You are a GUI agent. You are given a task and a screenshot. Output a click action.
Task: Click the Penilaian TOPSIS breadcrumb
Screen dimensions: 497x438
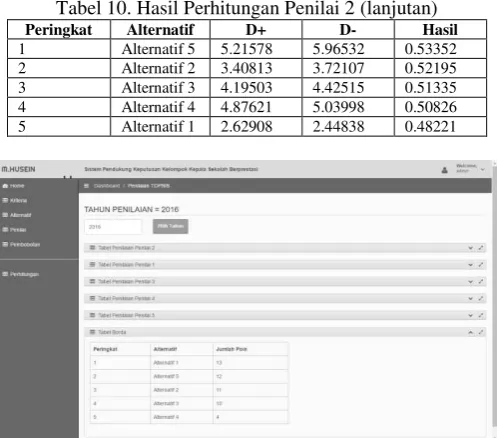149,186
